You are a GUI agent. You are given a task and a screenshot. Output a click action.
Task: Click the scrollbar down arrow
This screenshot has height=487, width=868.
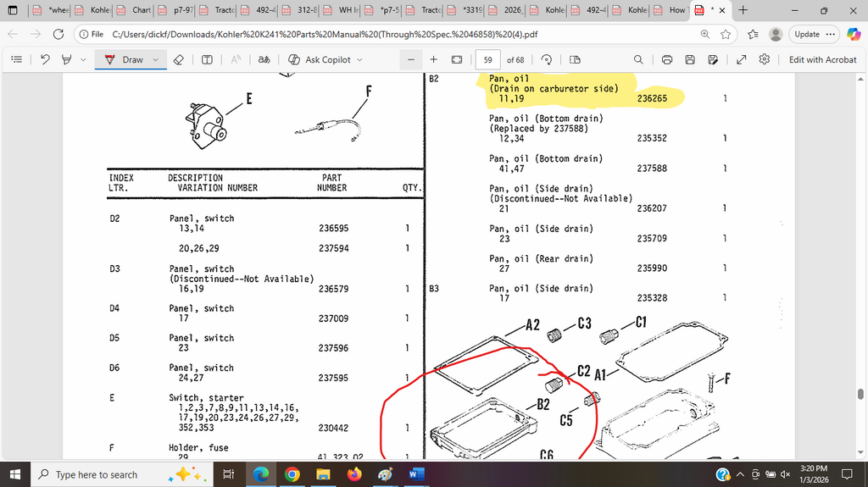coord(860,452)
